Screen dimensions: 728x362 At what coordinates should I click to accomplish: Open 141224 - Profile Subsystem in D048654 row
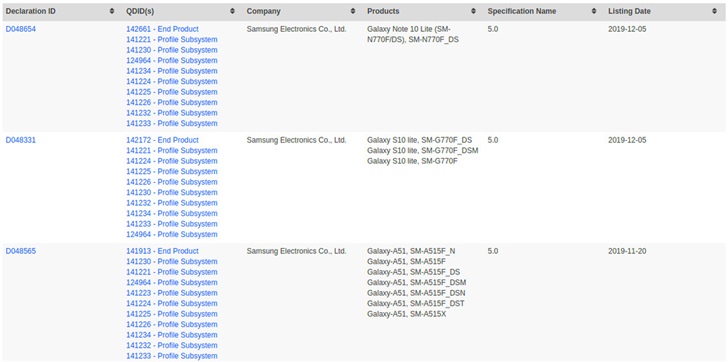tap(172, 81)
